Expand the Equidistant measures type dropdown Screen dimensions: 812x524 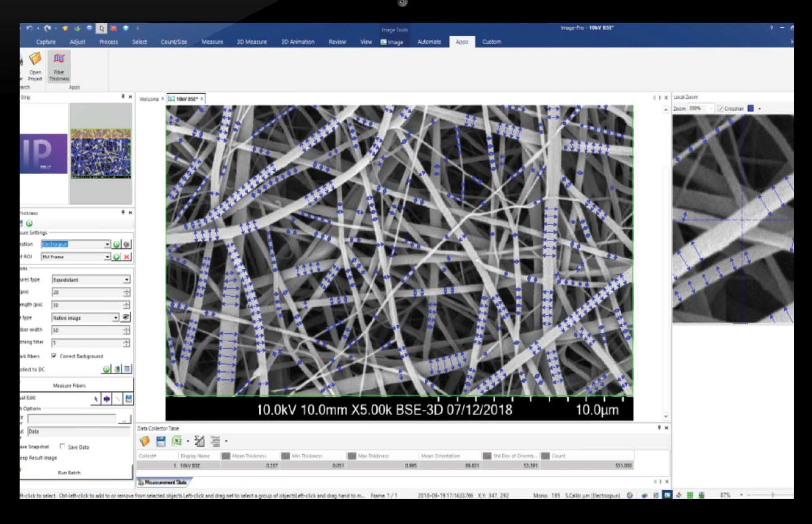(x=127, y=279)
